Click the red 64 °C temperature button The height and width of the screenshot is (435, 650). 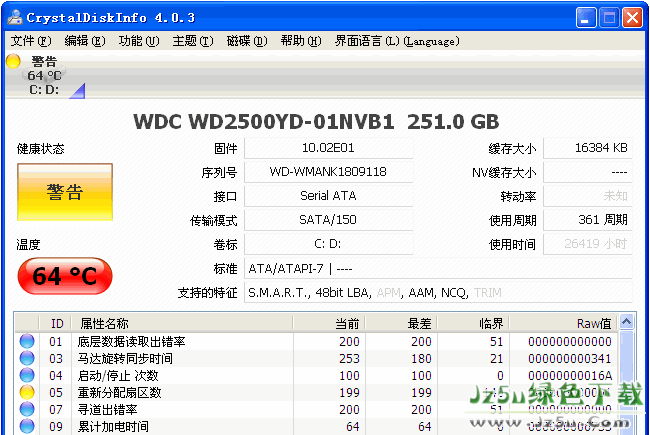[65, 276]
